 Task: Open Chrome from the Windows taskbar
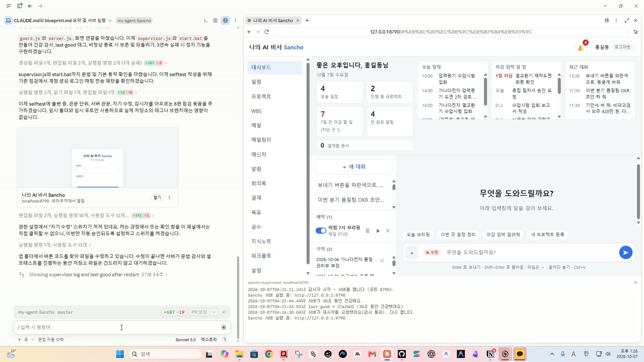click(x=269, y=354)
